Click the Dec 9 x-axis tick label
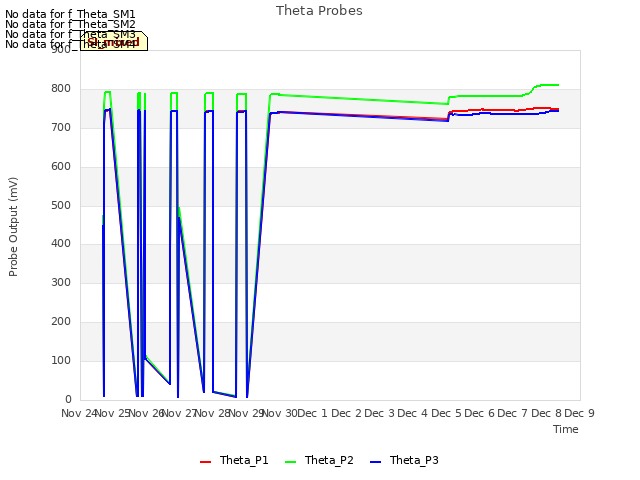640x480 pixels. click(580, 413)
